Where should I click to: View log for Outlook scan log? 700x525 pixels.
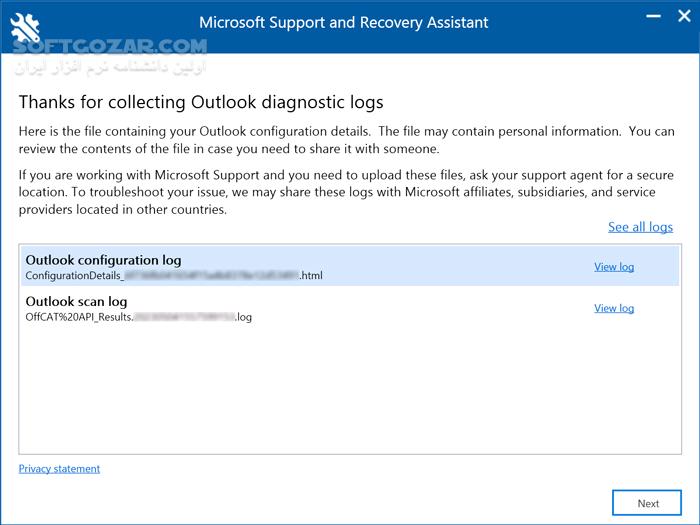point(614,308)
